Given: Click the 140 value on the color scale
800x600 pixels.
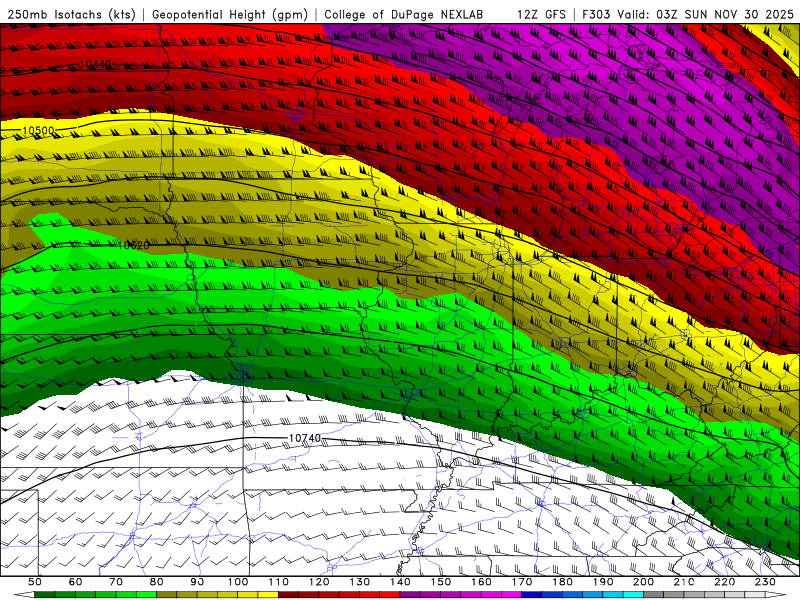Looking at the screenshot, I should (400, 582).
